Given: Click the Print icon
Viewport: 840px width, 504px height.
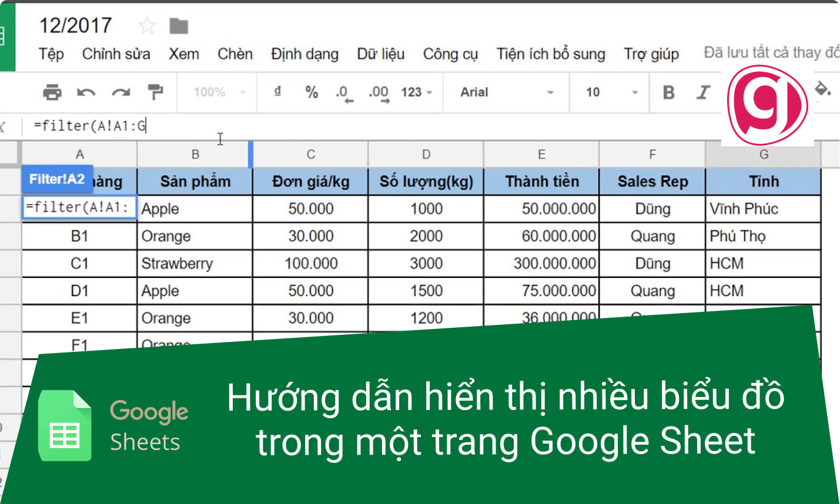Looking at the screenshot, I should (53, 92).
